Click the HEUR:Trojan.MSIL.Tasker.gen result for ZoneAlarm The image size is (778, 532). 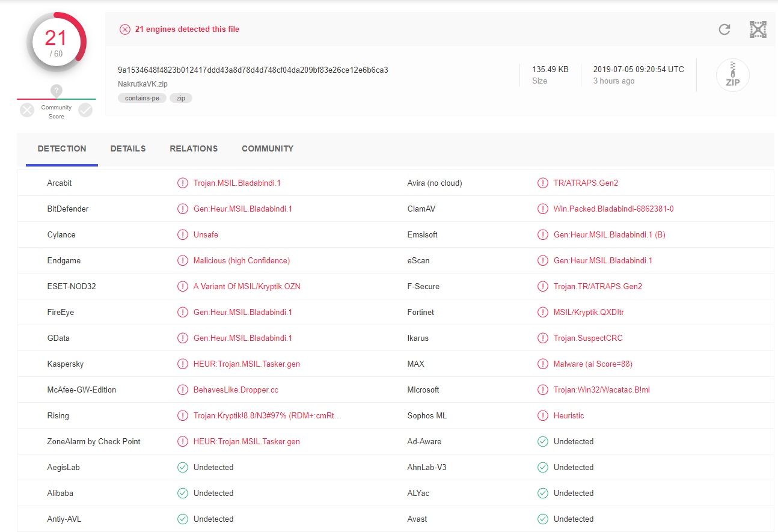tap(247, 441)
